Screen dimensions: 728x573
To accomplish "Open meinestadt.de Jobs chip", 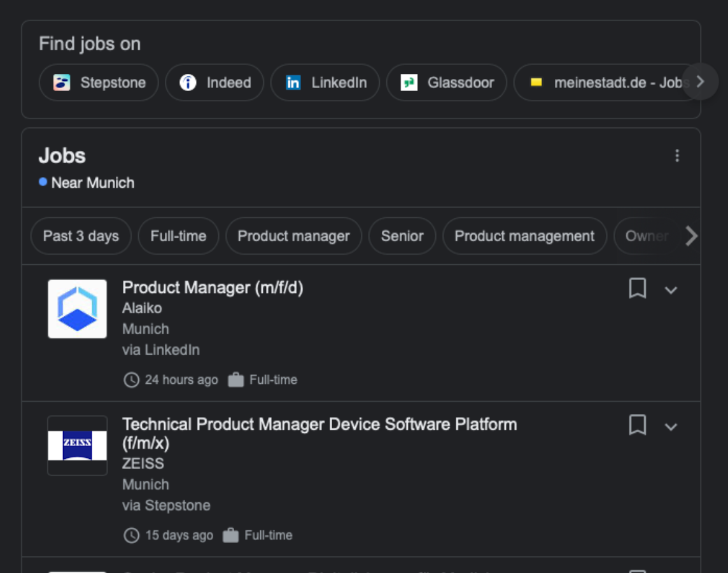I will coord(603,83).
